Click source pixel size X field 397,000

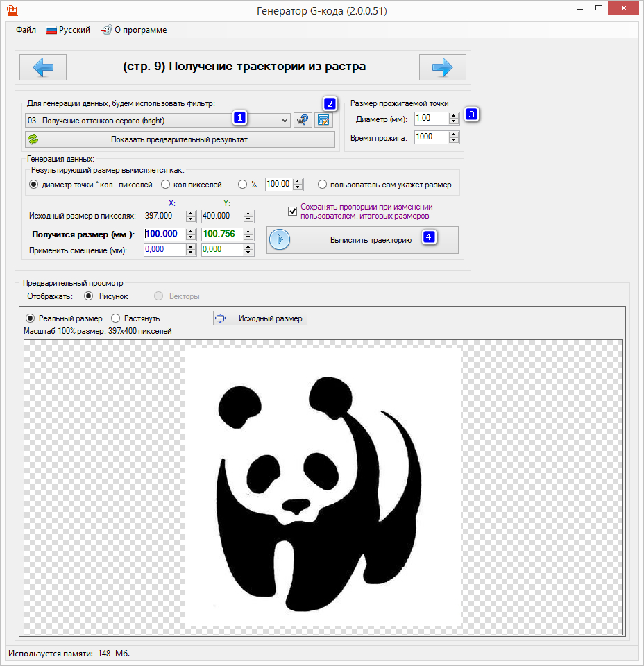tap(165, 216)
